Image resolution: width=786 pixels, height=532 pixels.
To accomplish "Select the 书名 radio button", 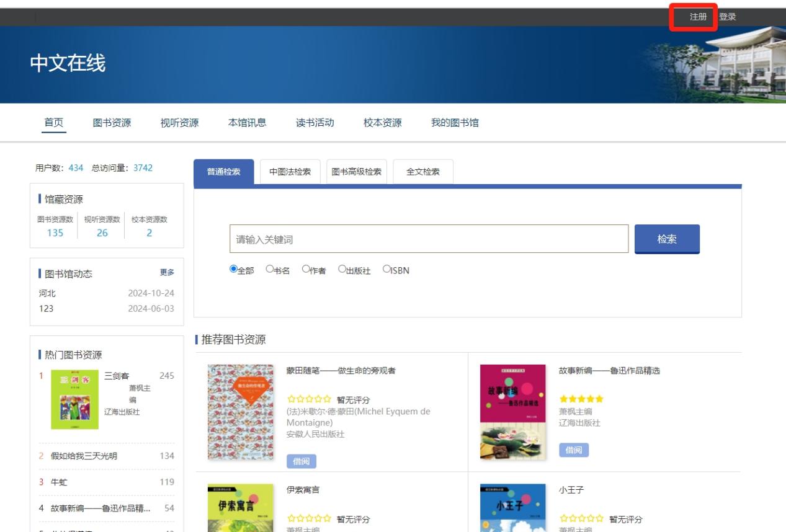I will click(x=270, y=269).
